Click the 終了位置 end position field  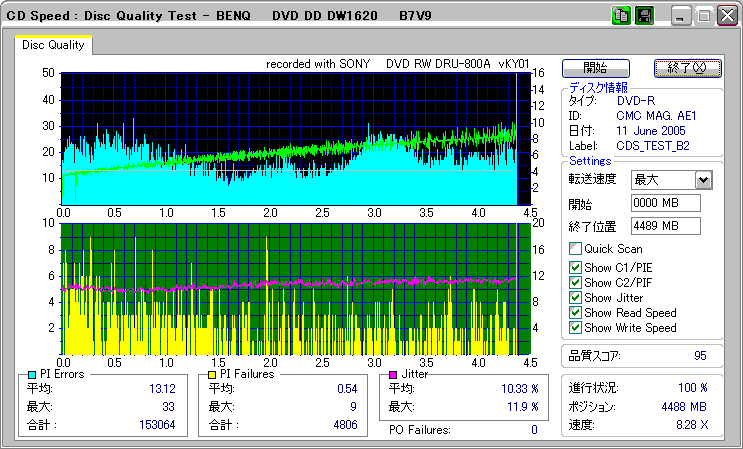tap(665, 225)
